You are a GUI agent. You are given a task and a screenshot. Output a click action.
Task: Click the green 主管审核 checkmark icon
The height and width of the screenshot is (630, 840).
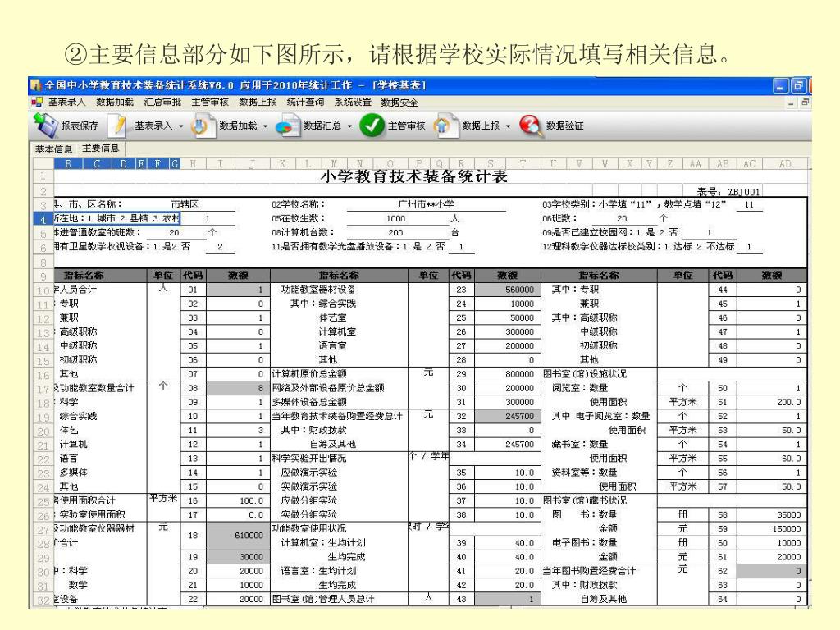tap(372, 126)
